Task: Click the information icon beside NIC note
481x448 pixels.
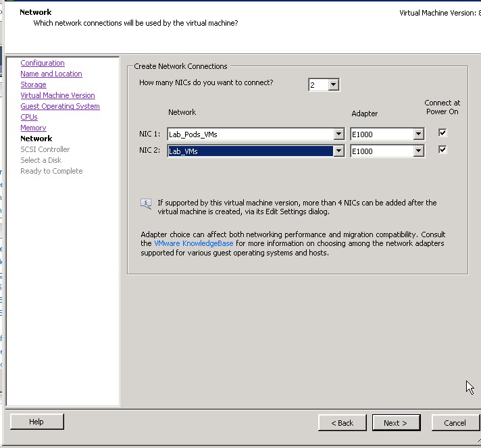Action: click(x=146, y=203)
